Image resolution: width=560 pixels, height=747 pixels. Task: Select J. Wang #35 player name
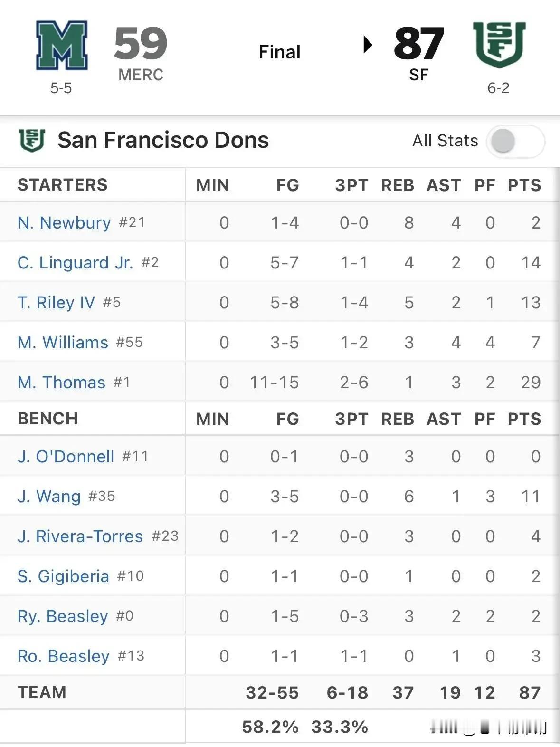[x=49, y=496]
